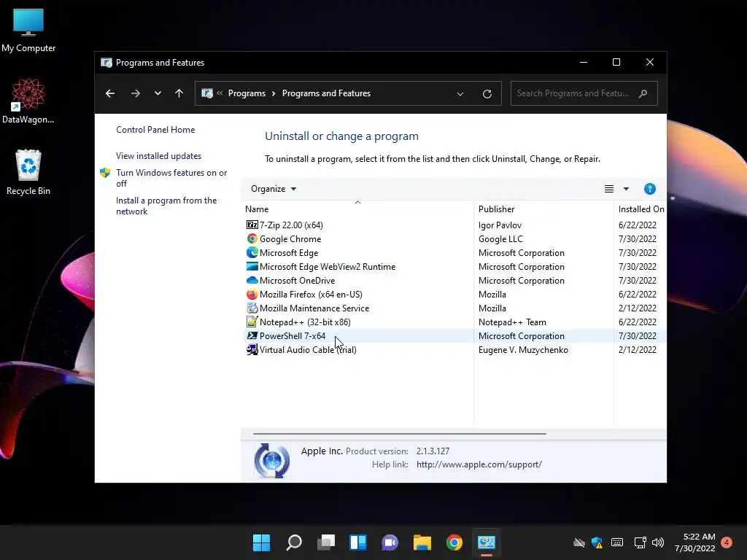
Task: Open File Explorer from the taskbar
Action: click(x=422, y=542)
